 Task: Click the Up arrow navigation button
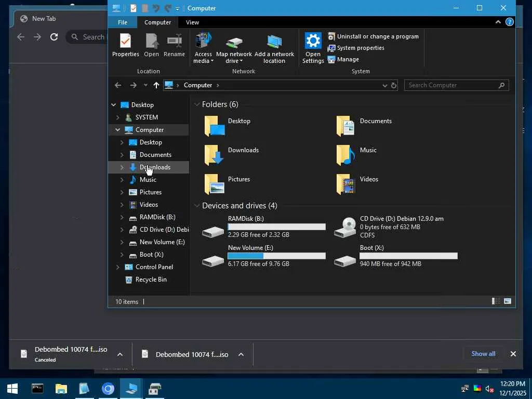coord(156,85)
